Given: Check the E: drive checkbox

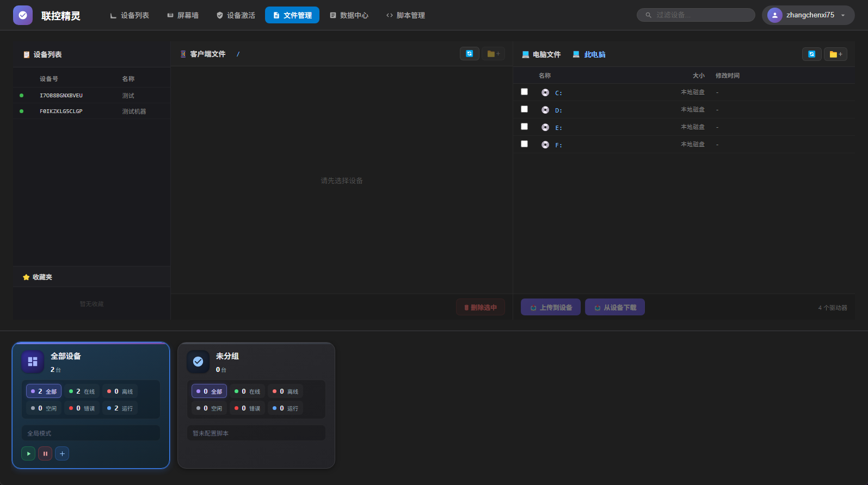Looking at the screenshot, I should tap(524, 127).
